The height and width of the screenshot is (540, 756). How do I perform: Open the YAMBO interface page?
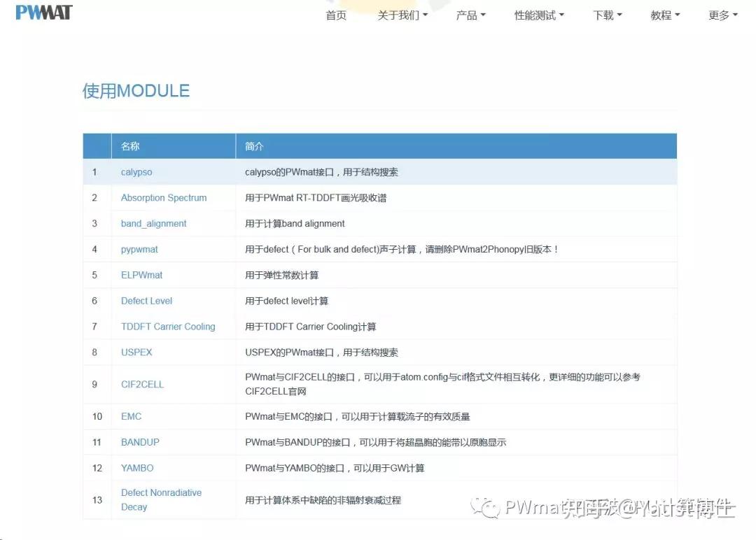(136, 467)
